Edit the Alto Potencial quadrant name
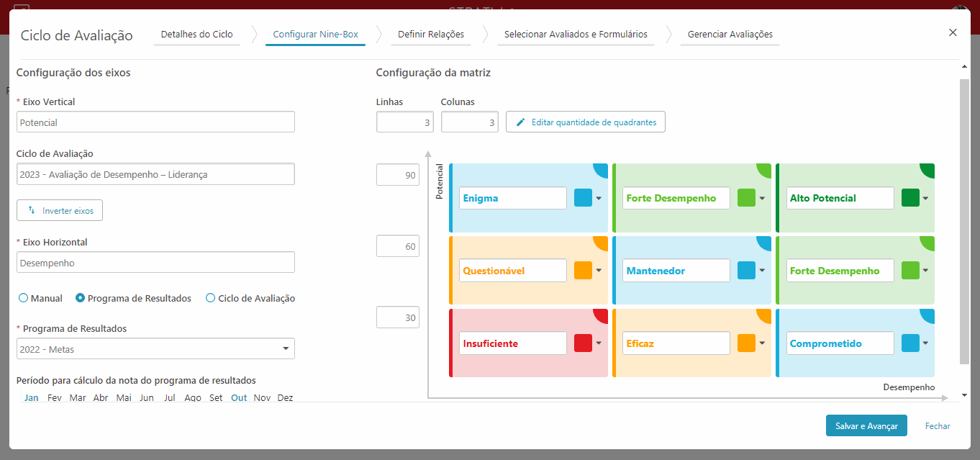 pyautogui.click(x=840, y=198)
